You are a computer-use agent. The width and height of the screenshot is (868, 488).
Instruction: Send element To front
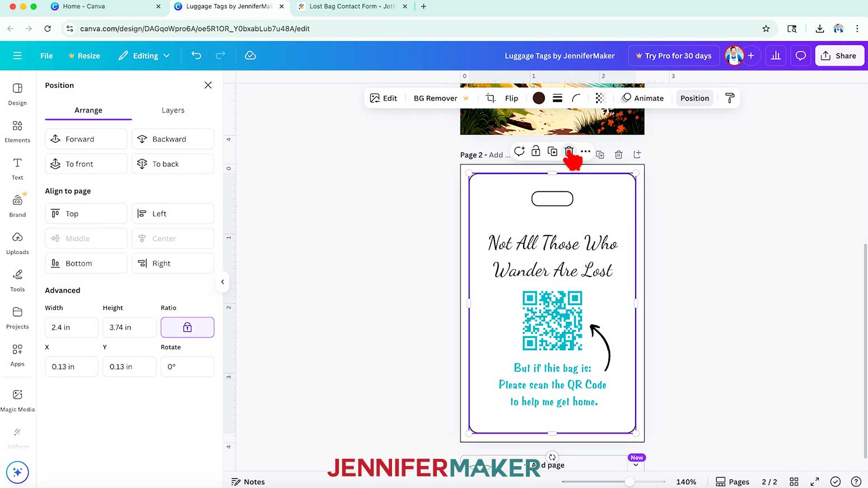(x=86, y=164)
